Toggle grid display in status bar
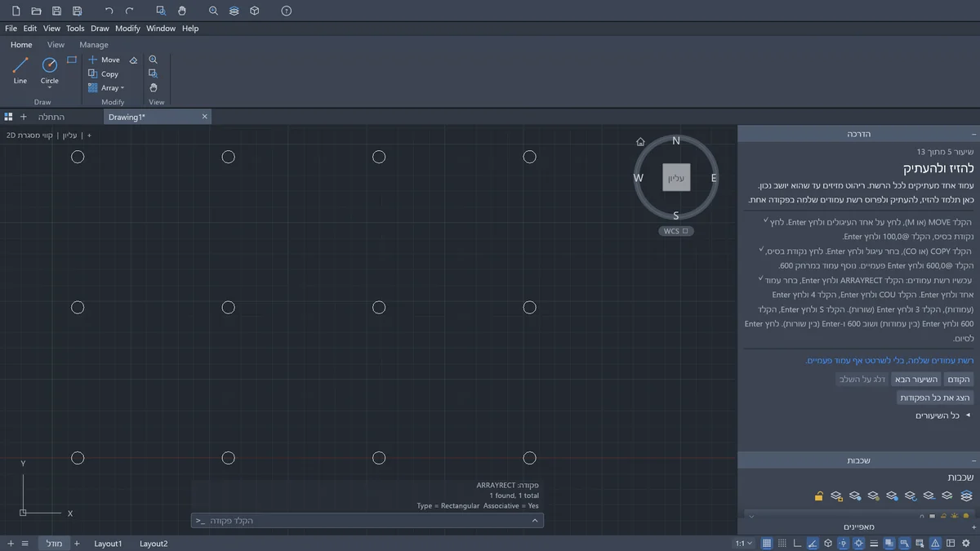Viewport: 980px width, 551px height. [x=766, y=543]
